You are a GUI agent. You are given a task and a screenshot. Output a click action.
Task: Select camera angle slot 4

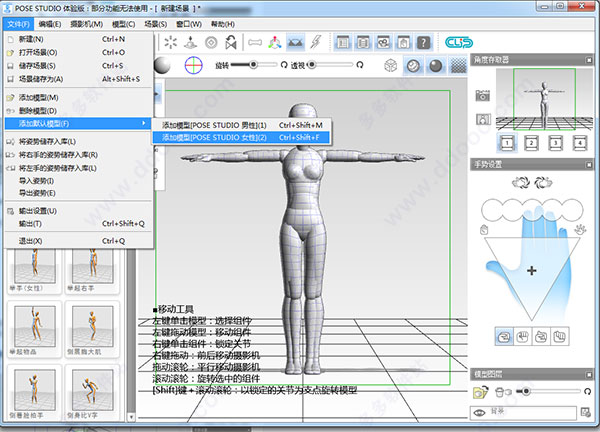point(580,143)
